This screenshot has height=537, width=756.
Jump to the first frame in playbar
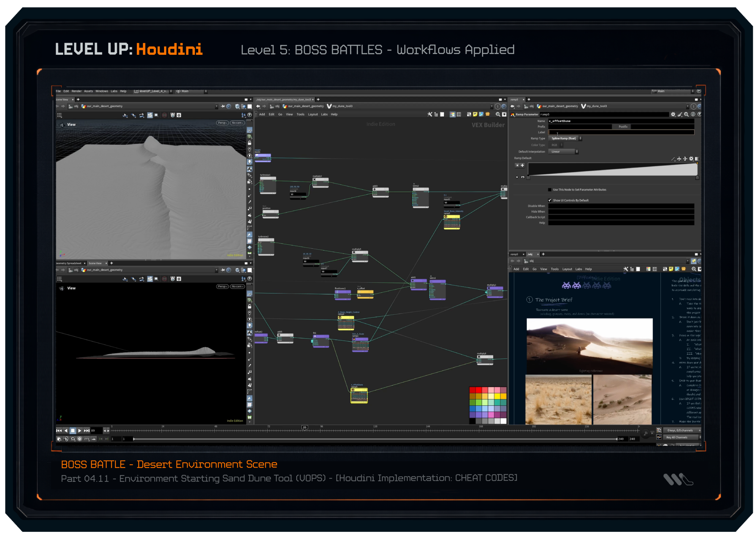pyautogui.click(x=59, y=430)
